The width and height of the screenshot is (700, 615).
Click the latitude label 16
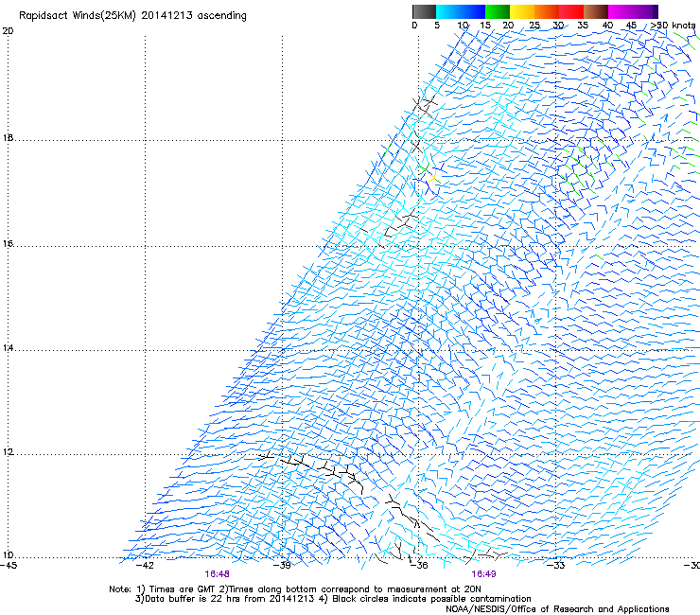click(x=8, y=244)
